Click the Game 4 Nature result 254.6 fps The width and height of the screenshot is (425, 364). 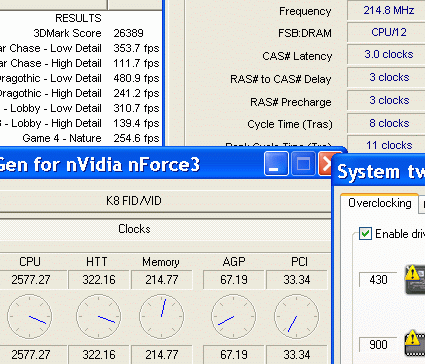[136, 138]
